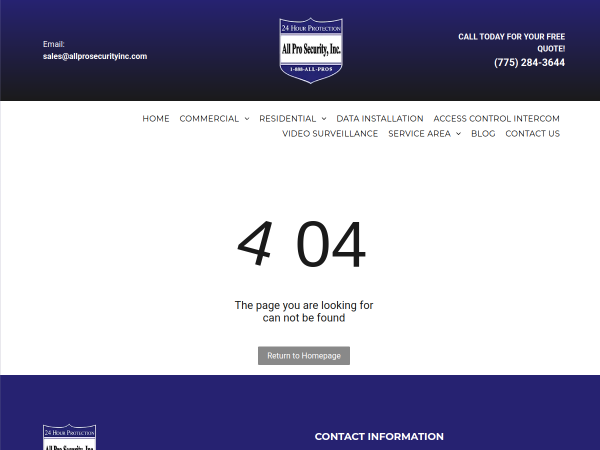
Task: Open the Home menu item
Action: (x=156, y=119)
